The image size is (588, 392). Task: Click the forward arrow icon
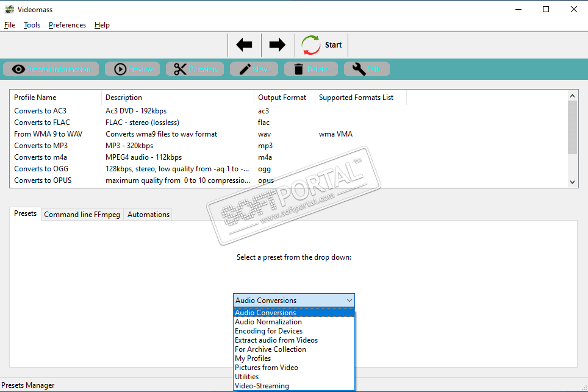[x=278, y=45]
